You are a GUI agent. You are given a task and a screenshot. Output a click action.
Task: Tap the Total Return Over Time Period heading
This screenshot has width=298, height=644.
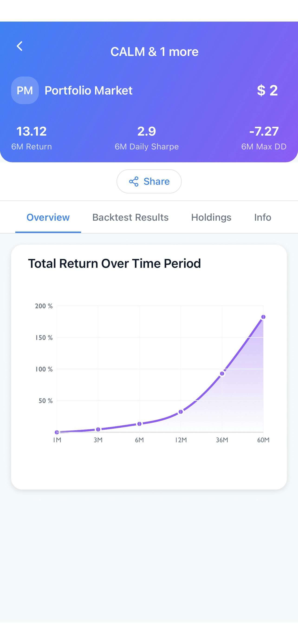point(115,263)
